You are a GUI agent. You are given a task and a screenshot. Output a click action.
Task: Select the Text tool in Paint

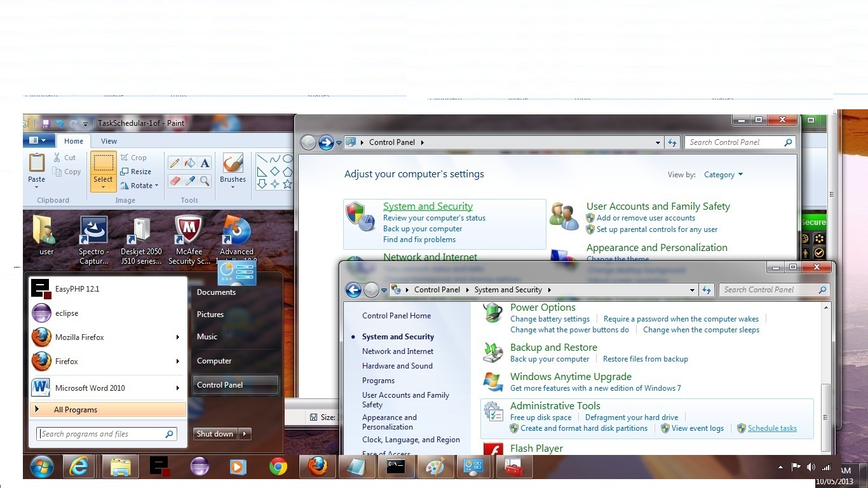coord(205,163)
